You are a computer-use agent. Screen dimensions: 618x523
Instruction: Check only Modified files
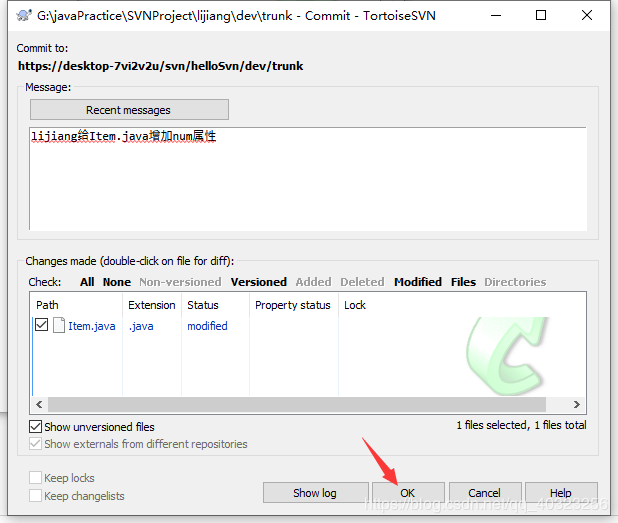417,282
